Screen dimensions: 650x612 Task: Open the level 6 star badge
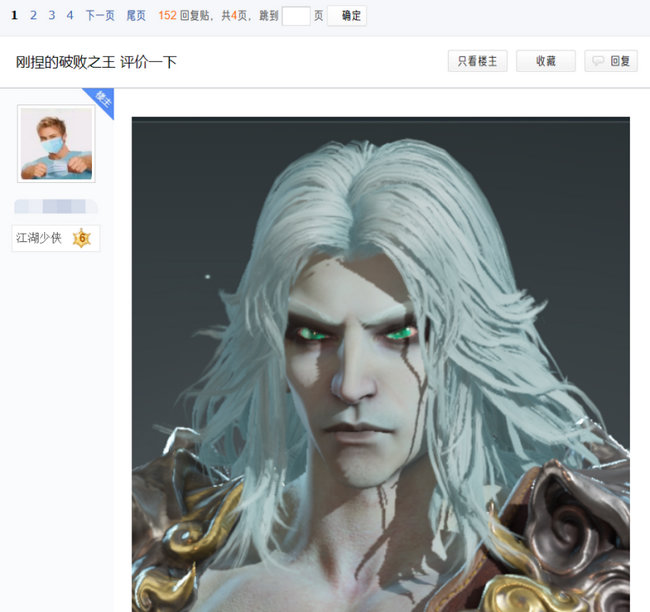coord(82,238)
